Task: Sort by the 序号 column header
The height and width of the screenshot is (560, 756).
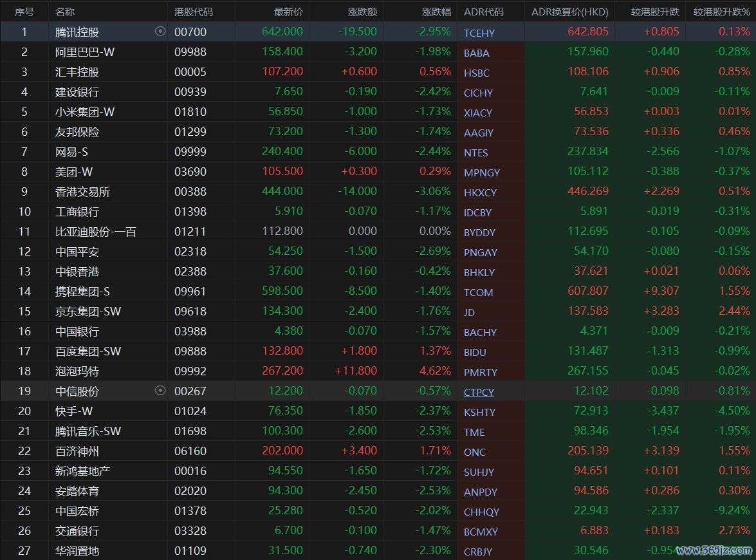Action: point(24,12)
